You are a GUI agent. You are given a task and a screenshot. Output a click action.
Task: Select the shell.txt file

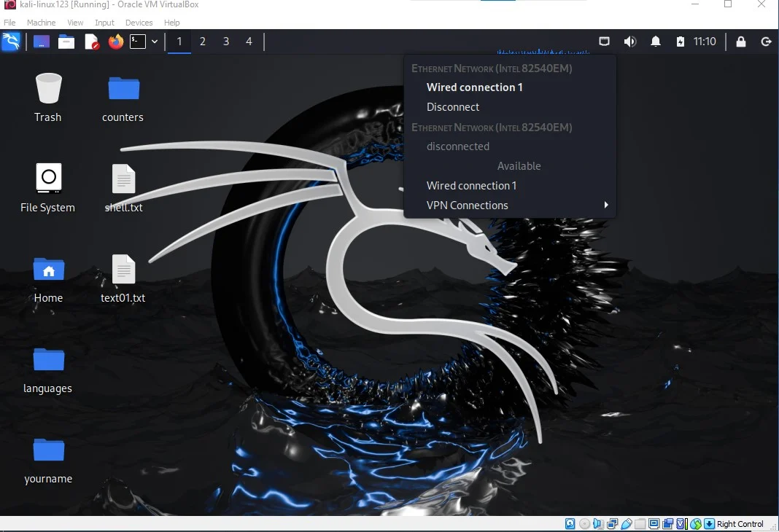tap(124, 189)
